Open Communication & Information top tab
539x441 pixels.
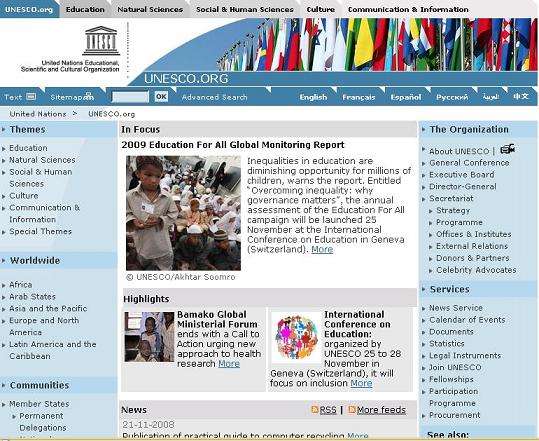click(x=408, y=9)
